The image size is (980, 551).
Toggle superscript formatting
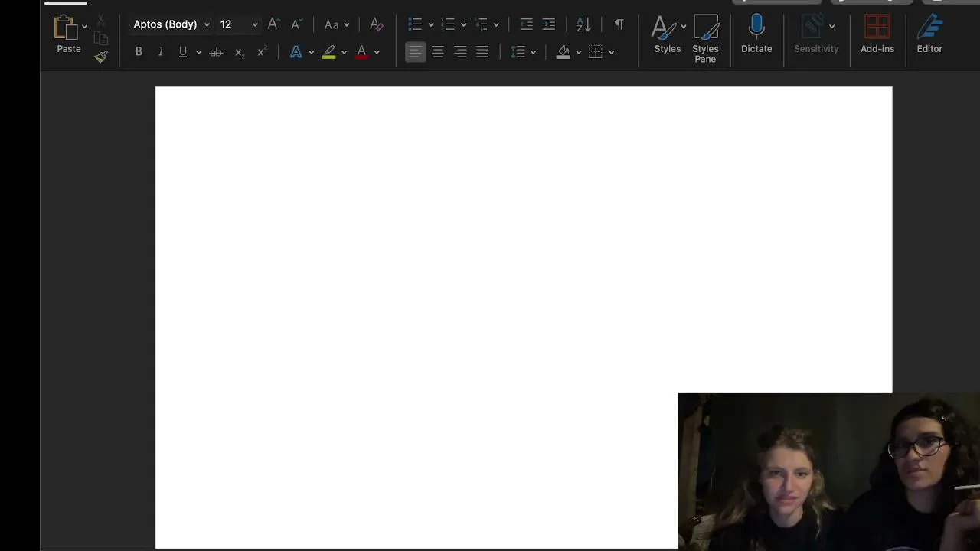coord(262,52)
